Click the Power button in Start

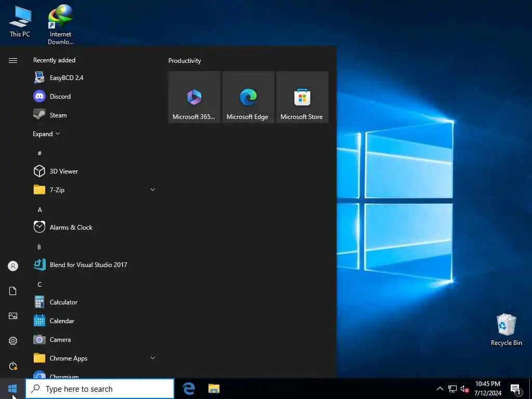[x=13, y=366]
